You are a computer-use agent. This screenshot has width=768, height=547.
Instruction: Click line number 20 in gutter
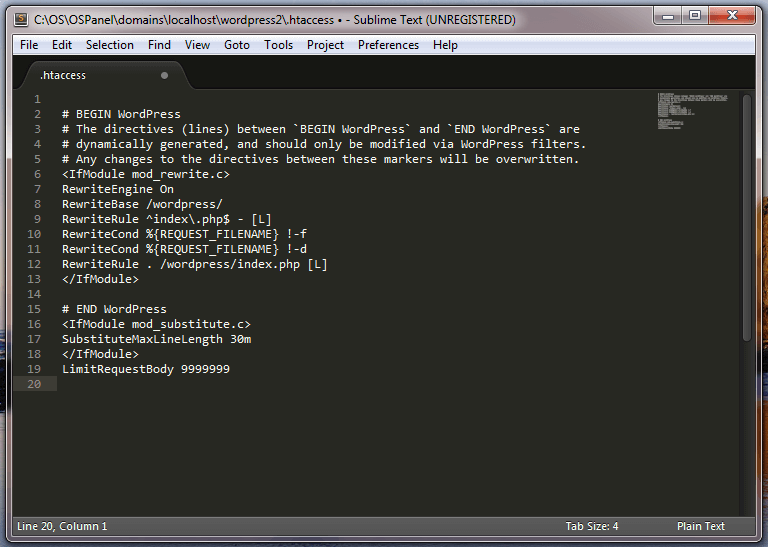point(34,384)
